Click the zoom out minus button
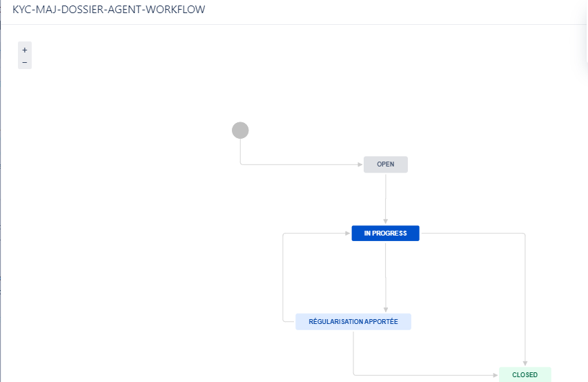The image size is (588, 382). pos(25,63)
